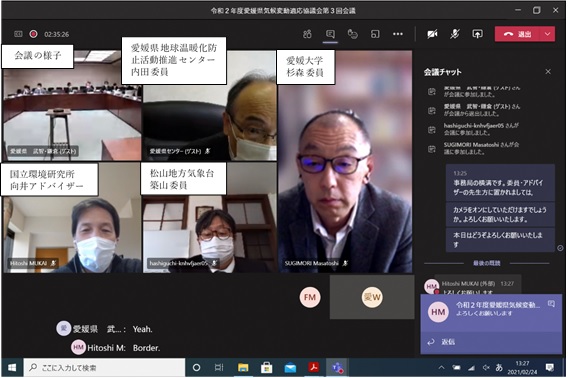
Task: Select Hitoshi MUKAI video tile
Action: pos(72,217)
